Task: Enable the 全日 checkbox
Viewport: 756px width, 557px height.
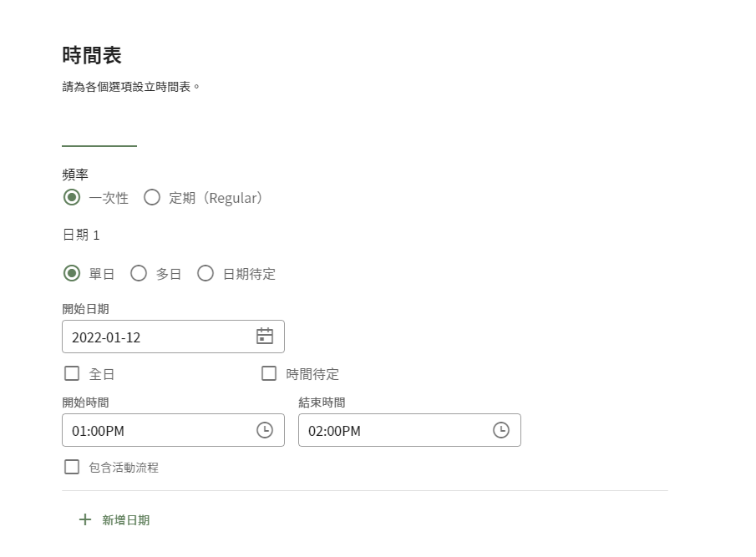Action: [72, 373]
